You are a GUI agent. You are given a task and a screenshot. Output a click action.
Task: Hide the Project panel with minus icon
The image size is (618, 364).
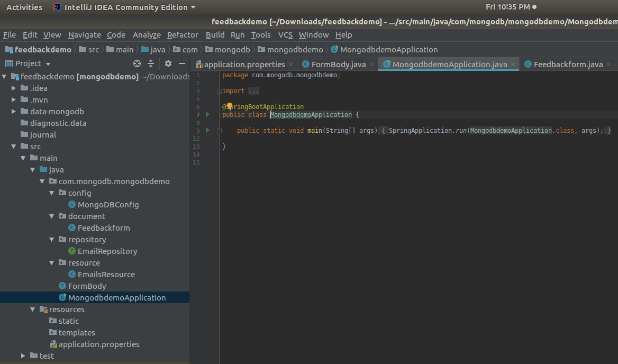(181, 63)
